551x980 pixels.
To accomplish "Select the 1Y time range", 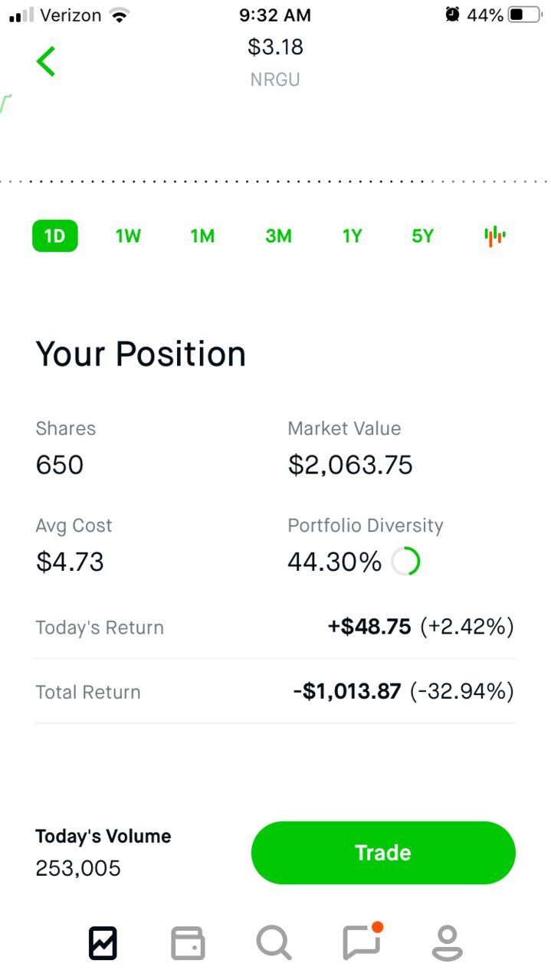I will coord(352,236).
